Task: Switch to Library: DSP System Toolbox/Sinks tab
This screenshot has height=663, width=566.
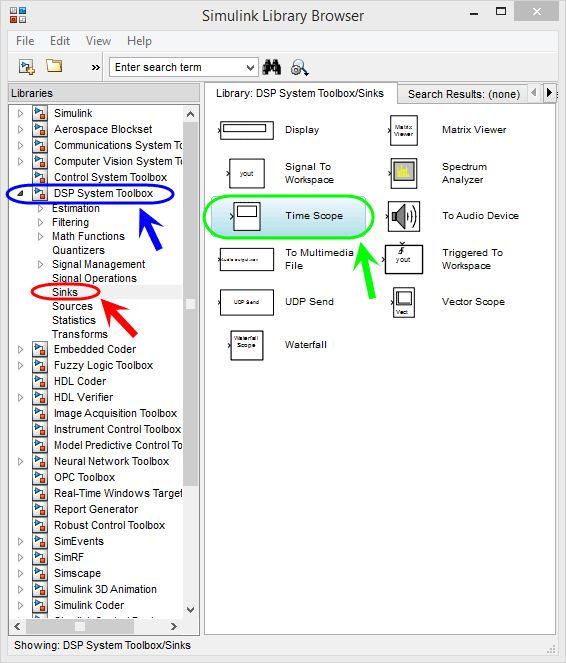Action: click(x=300, y=93)
